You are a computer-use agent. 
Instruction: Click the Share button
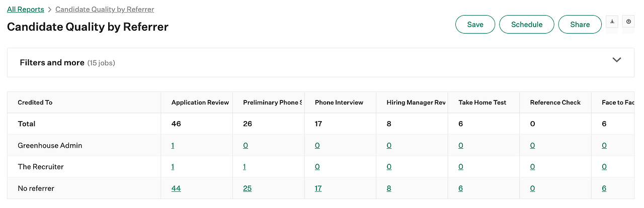coord(580,25)
